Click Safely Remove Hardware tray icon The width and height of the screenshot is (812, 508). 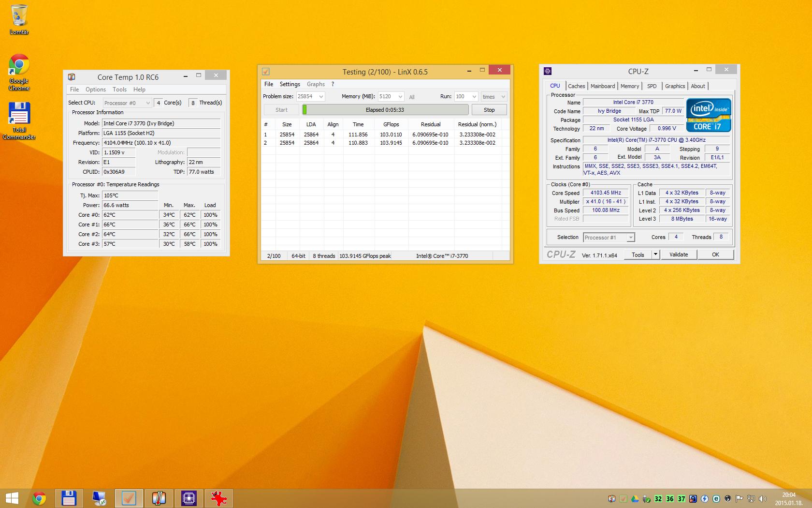647,499
